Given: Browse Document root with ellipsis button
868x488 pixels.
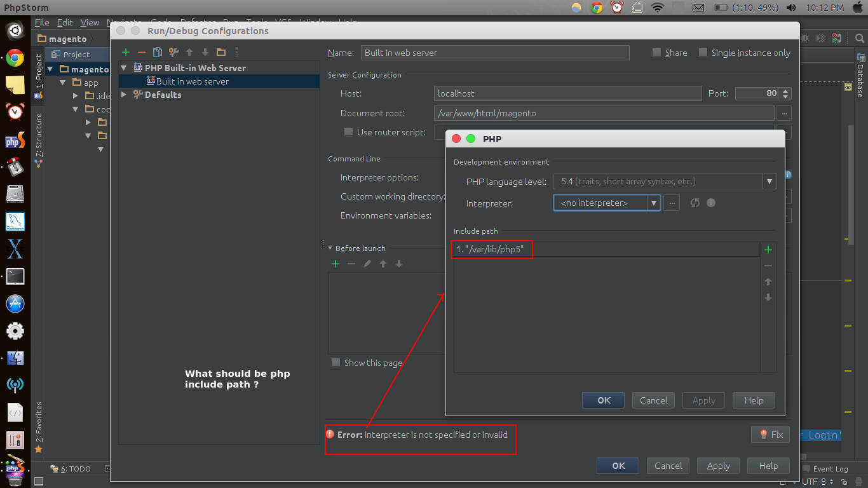Looking at the screenshot, I should point(783,113).
